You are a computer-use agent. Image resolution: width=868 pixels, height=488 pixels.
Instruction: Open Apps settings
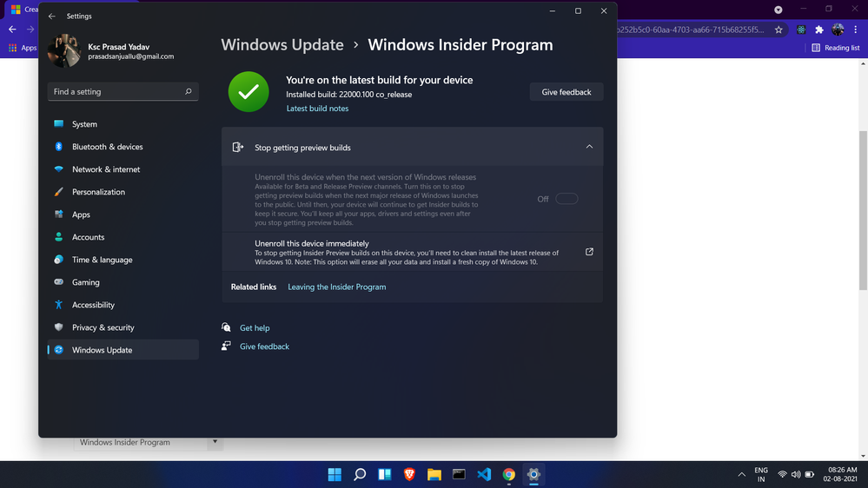(x=123, y=214)
